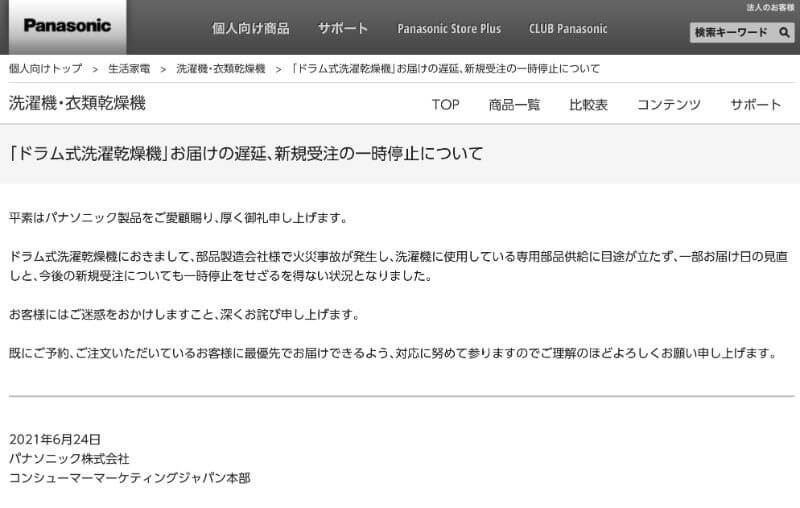Click the current page breadcrumb about ドラム式洗濯乾燥機
The image size is (800, 508).
coord(445,68)
